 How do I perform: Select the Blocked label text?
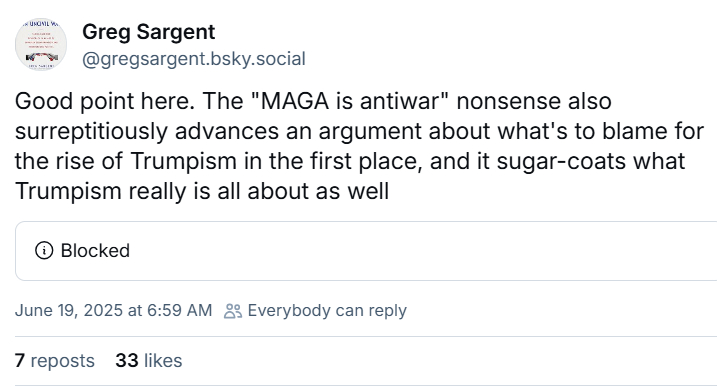95,250
